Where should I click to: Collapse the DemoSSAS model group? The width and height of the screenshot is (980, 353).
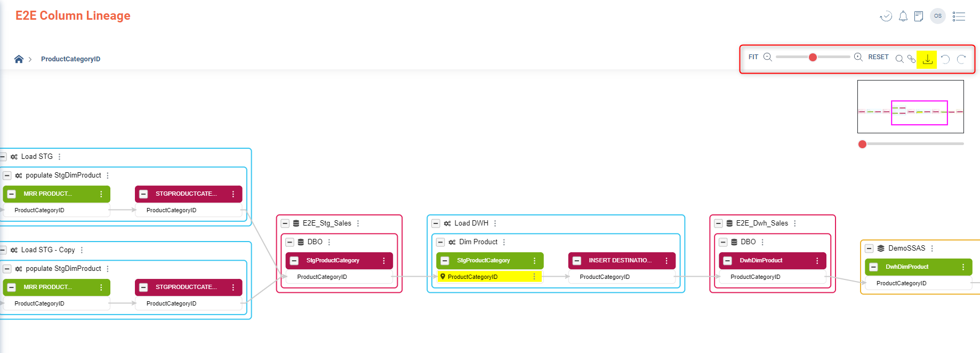pyautogui.click(x=869, y=248)
